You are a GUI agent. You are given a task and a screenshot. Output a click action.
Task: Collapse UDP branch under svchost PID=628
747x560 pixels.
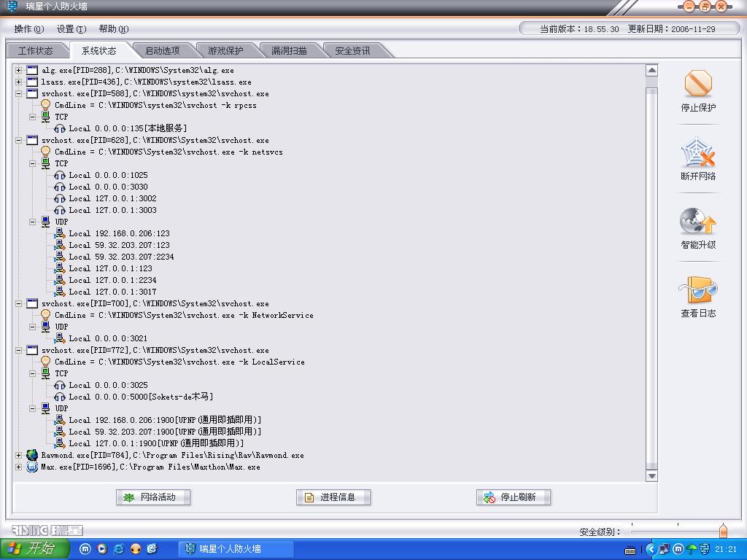coord(32,222)
